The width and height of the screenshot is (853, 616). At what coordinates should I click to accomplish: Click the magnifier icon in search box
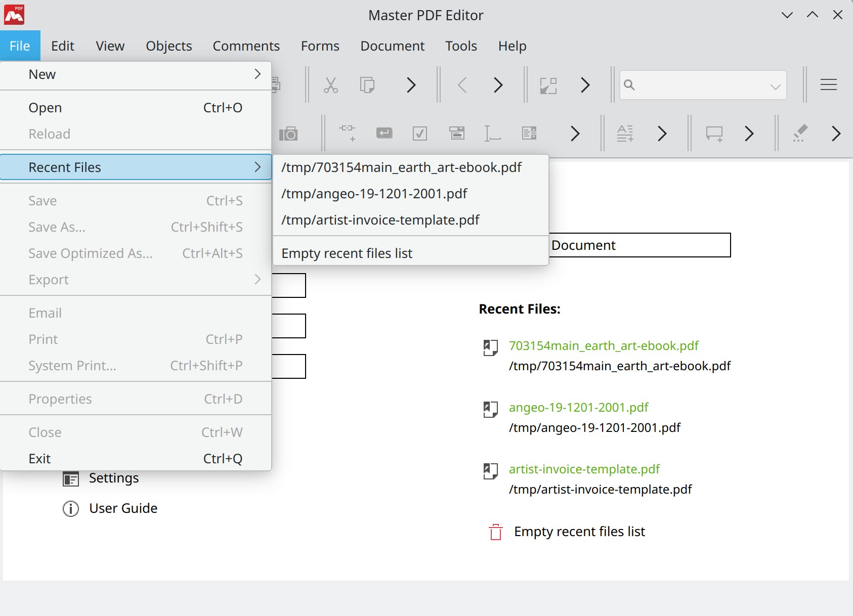(629, 84)
